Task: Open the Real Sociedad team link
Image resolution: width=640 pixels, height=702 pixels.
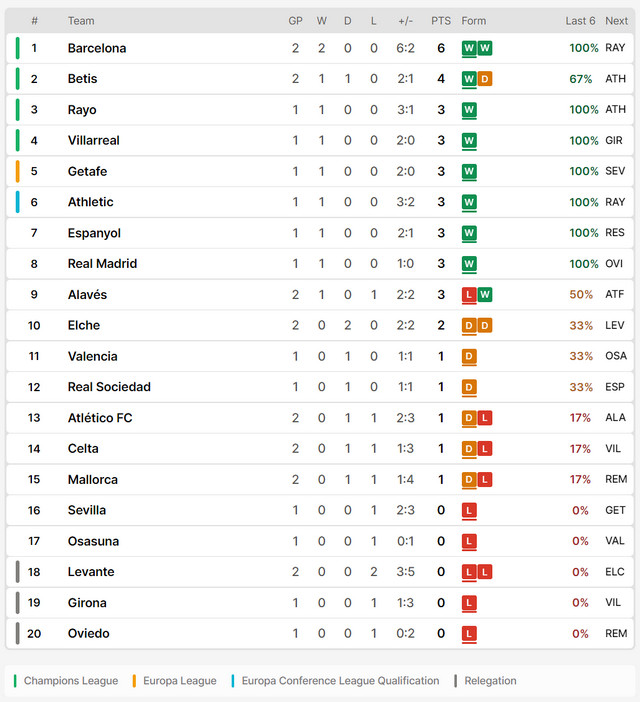Action: pyautogui.click(x=109, y=387)
